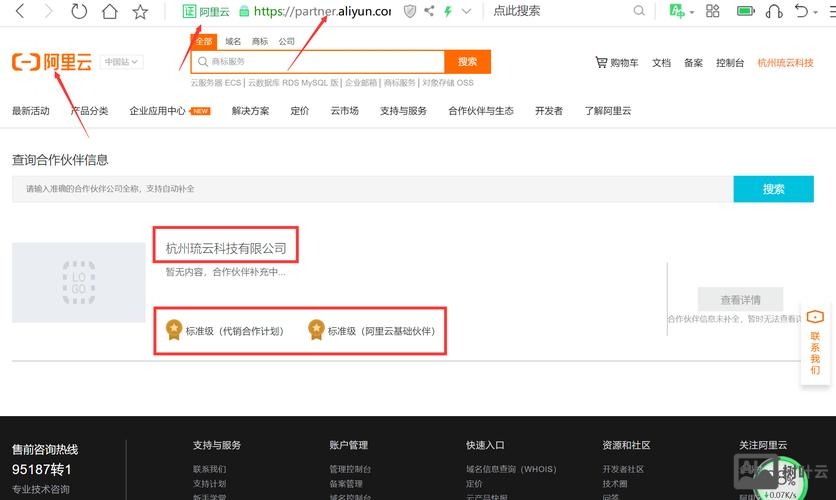Viewport: 836px width, 500px height.
Task: Click the lightning speed mode icon
Action: [448, 11]
